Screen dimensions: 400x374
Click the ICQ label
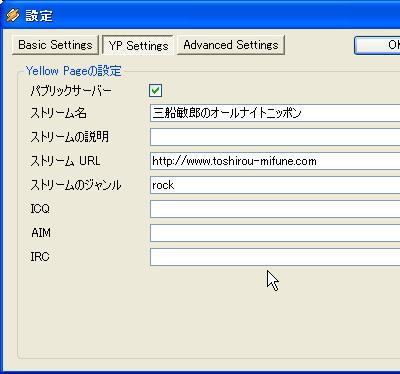click(40, 209)
